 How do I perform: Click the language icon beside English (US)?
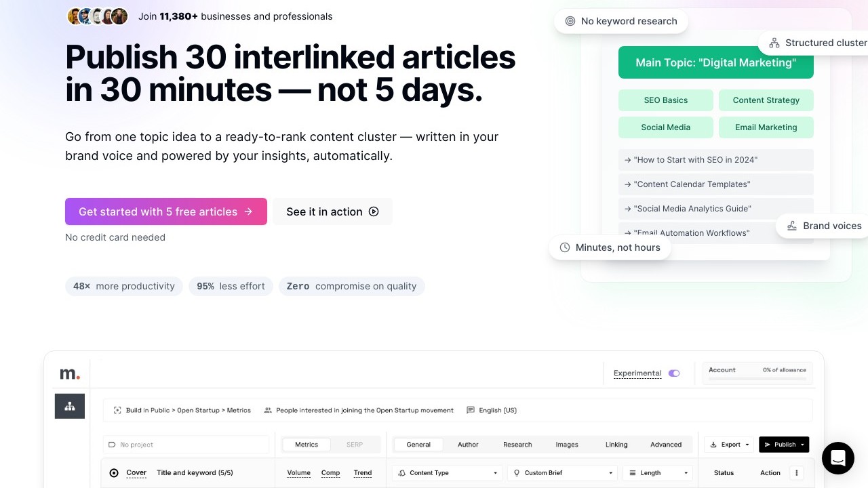pyautogui.click(x=471, y=410)
